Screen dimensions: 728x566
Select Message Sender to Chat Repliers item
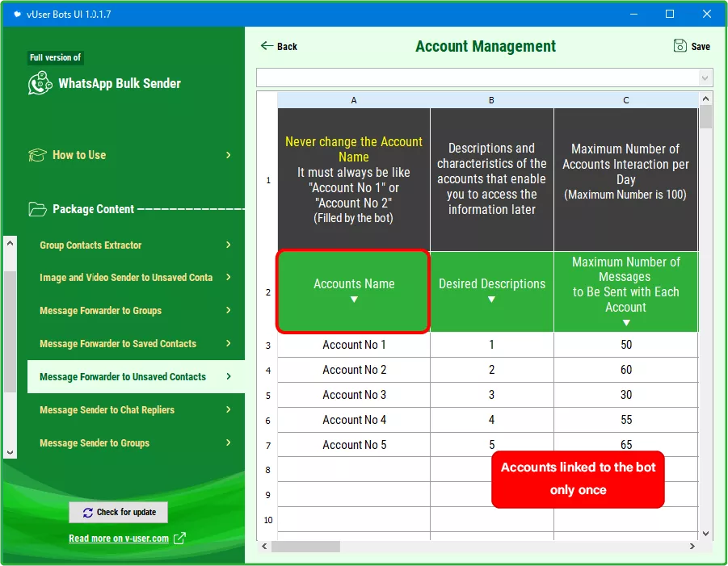click(136, 409)
